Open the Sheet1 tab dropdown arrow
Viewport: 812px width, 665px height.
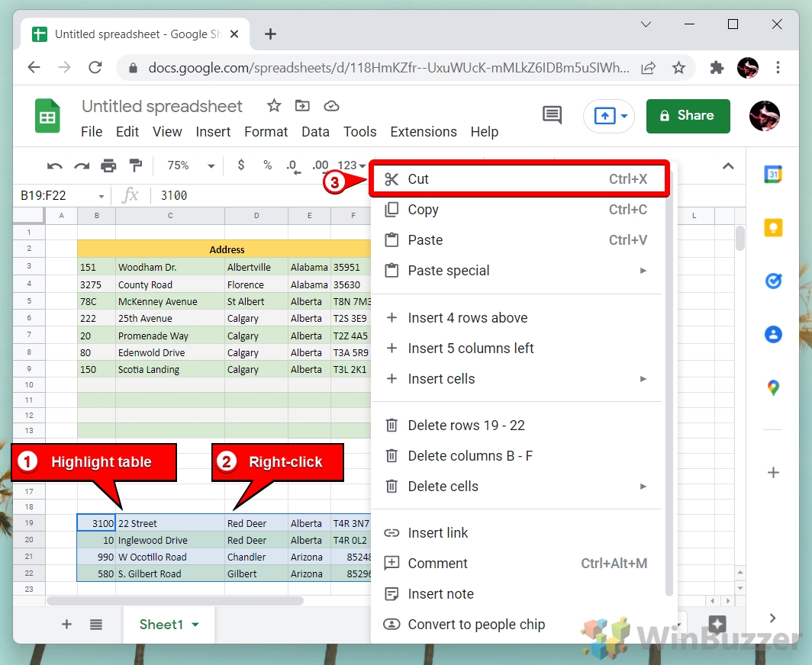point(195,625)
